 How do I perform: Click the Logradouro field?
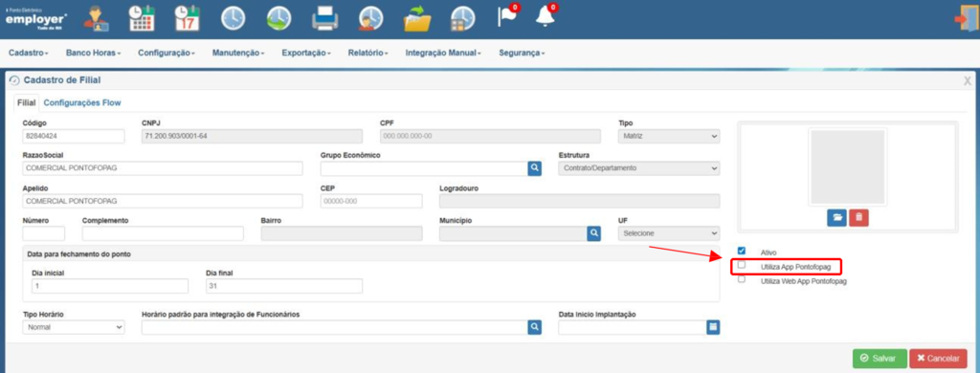click(580, 201)
